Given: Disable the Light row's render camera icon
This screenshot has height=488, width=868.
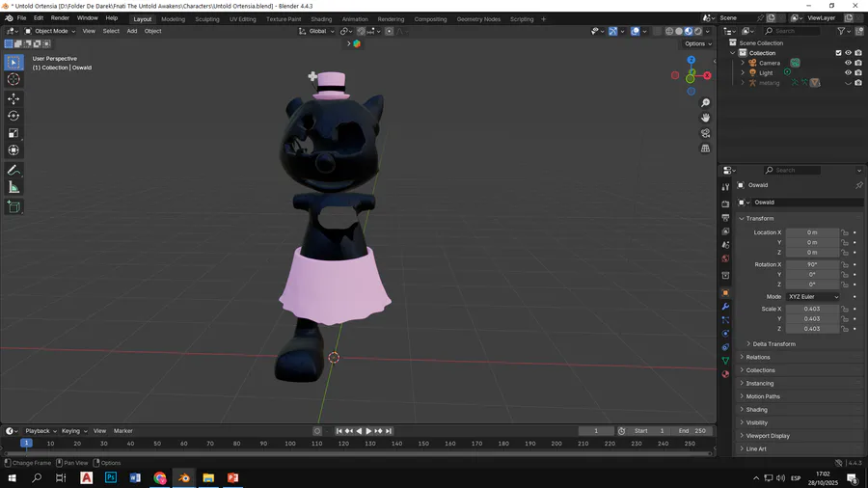Looking at the screenshot, I should pyautogui.click(x=858, y=73).
